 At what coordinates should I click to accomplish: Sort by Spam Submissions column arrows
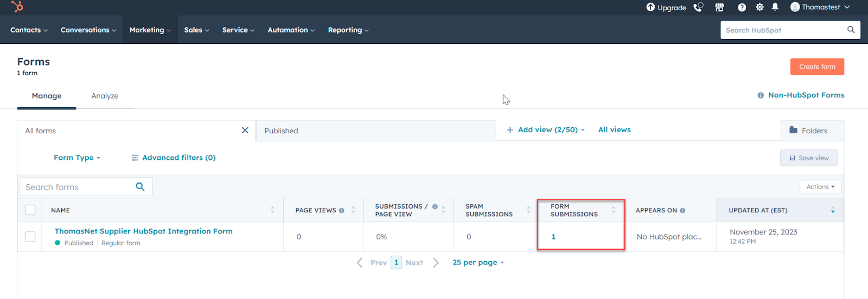tap(528, 210)
